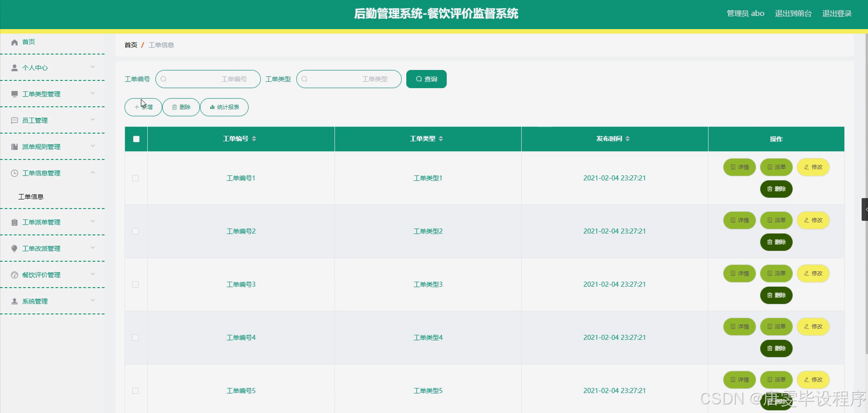This screenshot has height=413, width=868.
Task: Click 首页 in the breadcrumb
Action: (x=131, y=45)
